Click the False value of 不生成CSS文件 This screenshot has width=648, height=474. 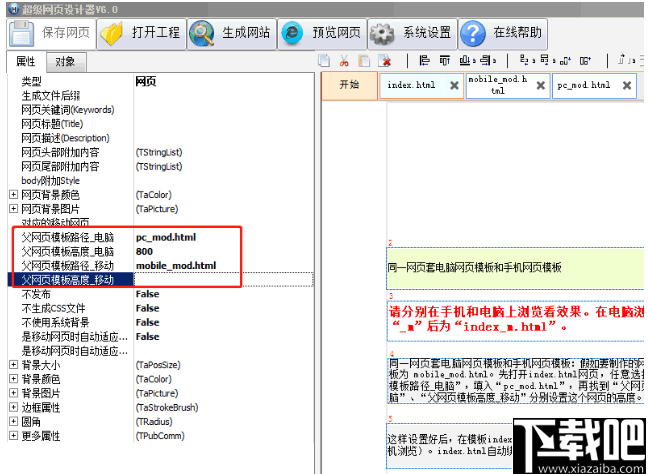[x=148, y=308]
